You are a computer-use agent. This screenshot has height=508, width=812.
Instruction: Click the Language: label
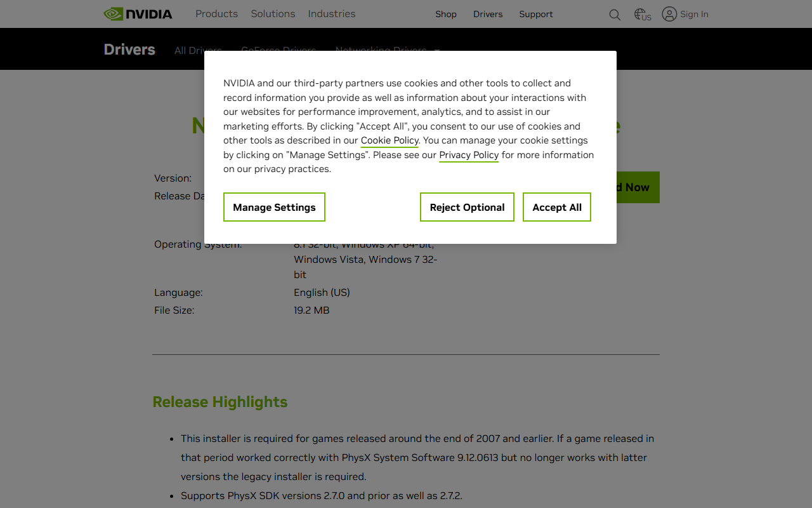pos(178,293)
